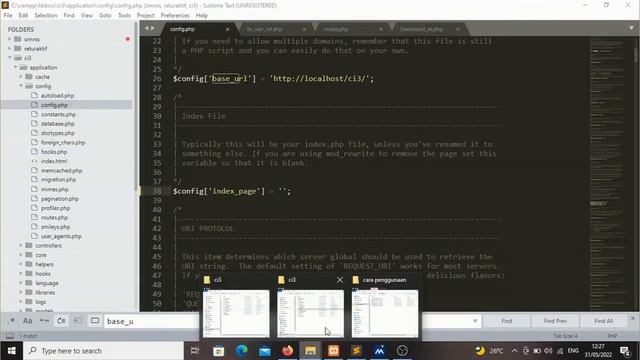The height and width of the screenshot is (360, 640).
Task: Click the Tab Size 4 indicator
Action: tap(565, 336)
